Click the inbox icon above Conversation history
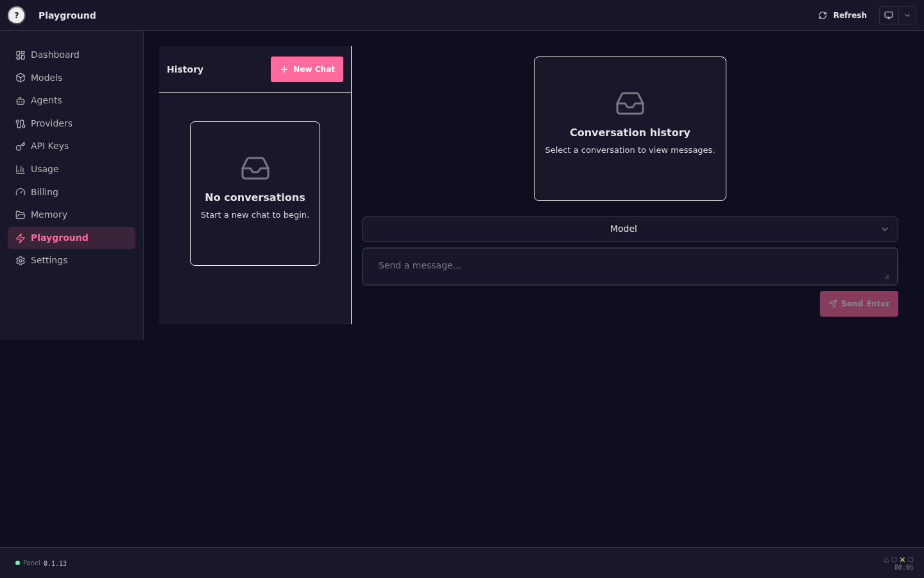 coord(630,103)
